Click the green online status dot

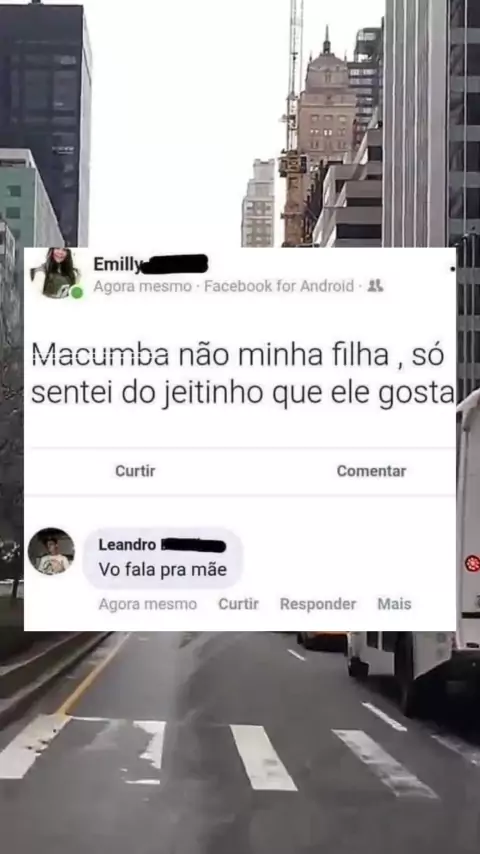click(x=77, y=292)
